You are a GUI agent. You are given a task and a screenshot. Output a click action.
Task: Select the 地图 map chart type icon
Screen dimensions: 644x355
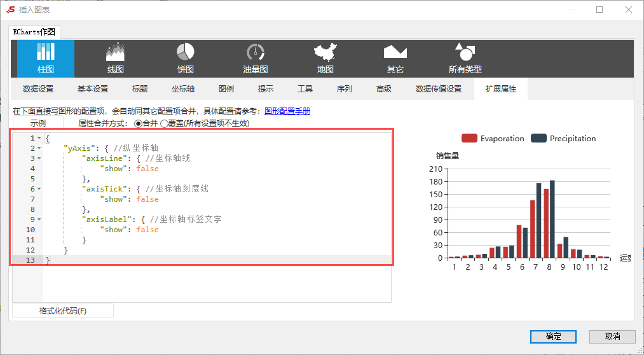(325, 59)
